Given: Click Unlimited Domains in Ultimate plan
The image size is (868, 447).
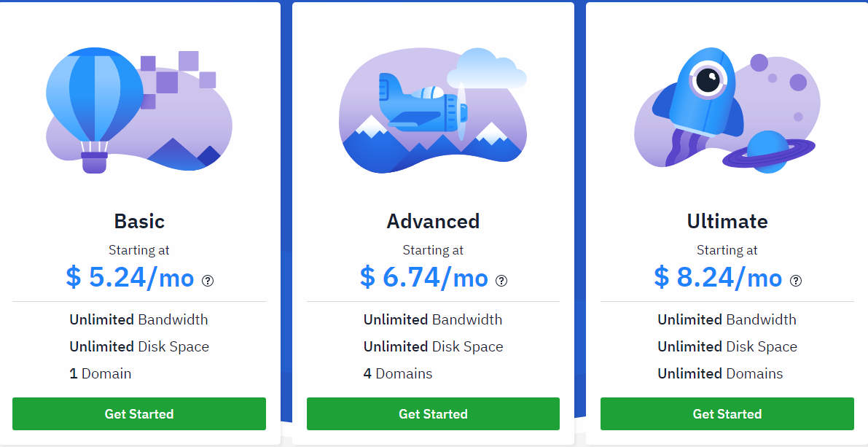Looking at the screenshot, I should pos(720,373).
